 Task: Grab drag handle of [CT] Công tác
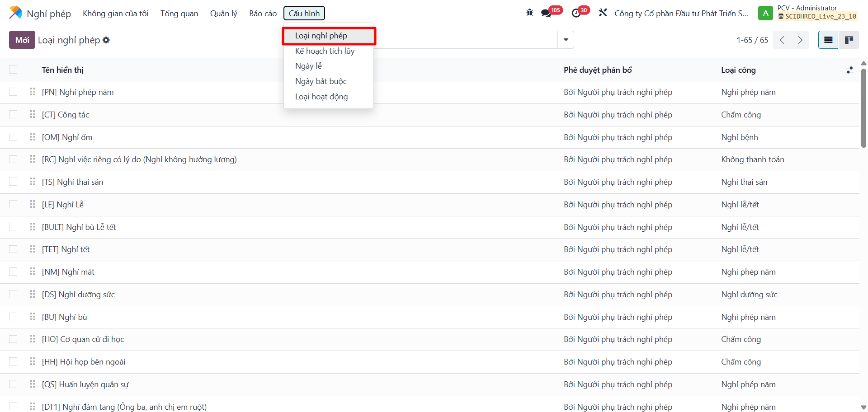[33, 114]
